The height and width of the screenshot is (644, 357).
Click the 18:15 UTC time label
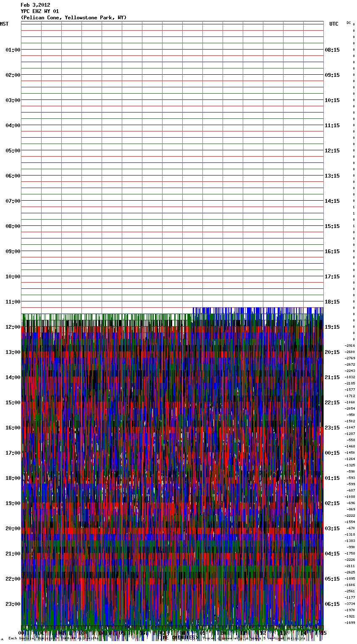click(x=332, y=302)
